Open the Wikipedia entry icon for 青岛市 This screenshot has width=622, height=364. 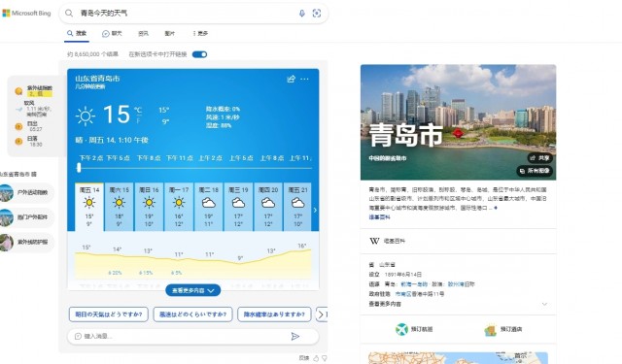click(x=374, y=241)
